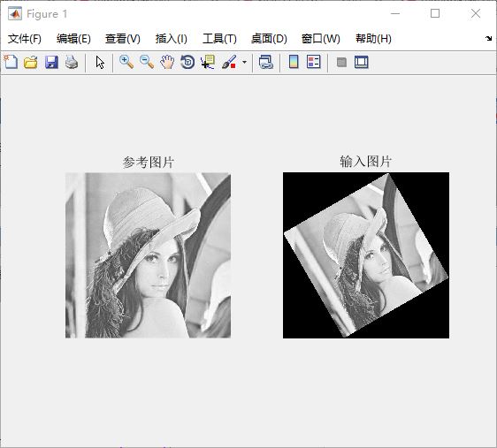497x448 pixels.
Task: Expand the Brush color dropdown arrow
Action: (244, 62)
